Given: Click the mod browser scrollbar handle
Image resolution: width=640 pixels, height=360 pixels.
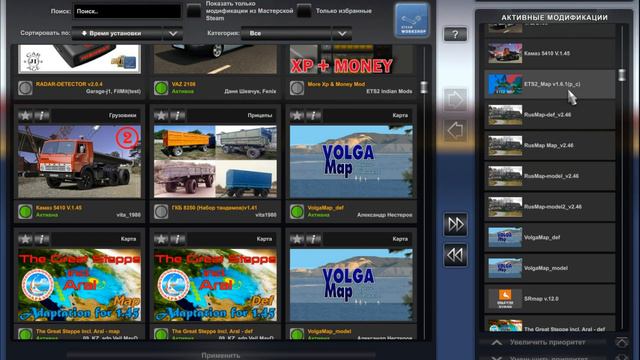Looking at the screenshot, I should coord(424,87).
